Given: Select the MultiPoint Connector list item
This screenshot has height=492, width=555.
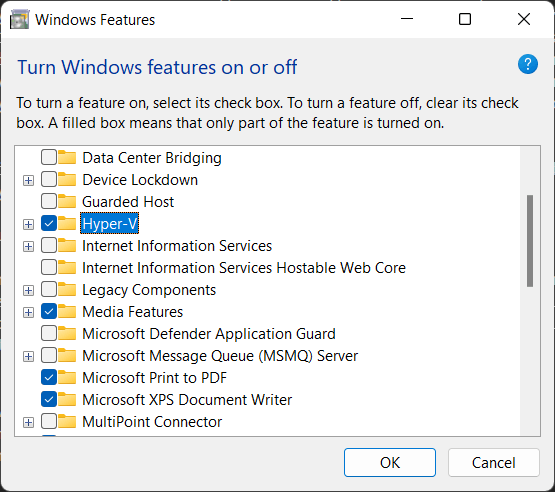Looking at the screenshot, I should (152, 422).
